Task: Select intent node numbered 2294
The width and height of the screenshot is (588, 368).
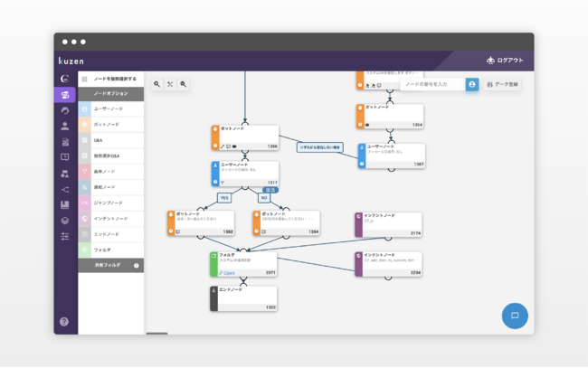Action: click(388, 264)
